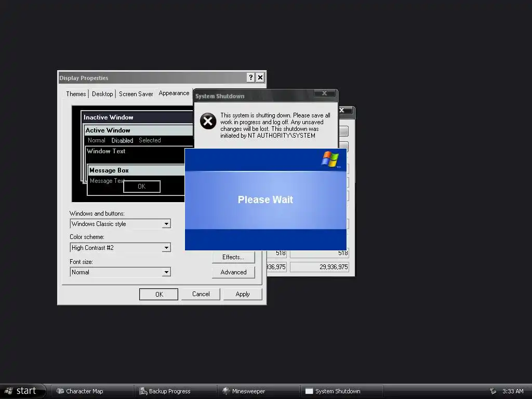Close the System Shutdown dialog

324,93
